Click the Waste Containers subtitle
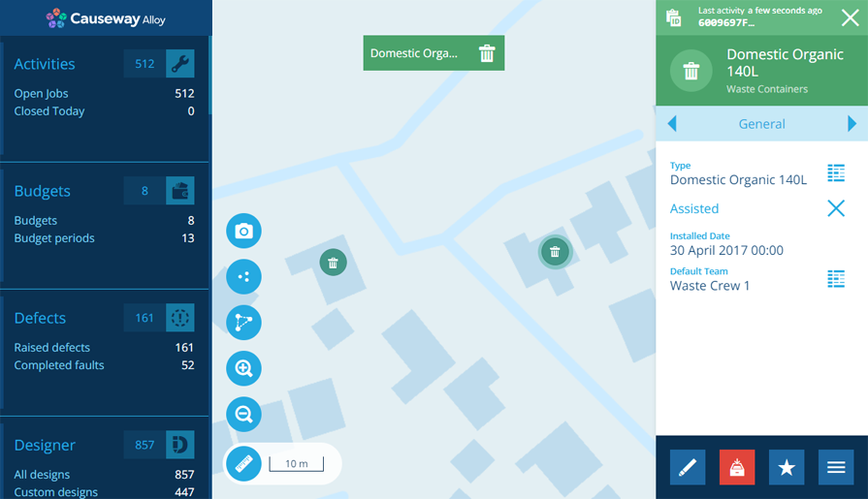Image resolution: width=868 pixels, height=499 pixels. coord(767,89)
